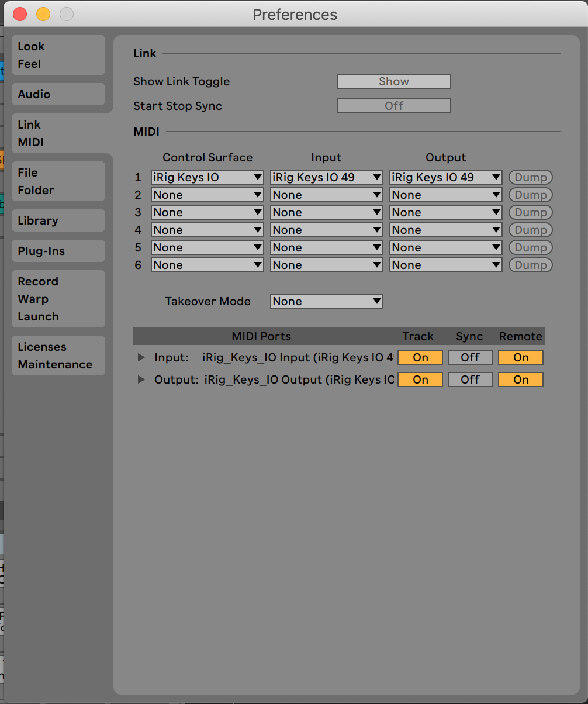
Task: Go to the Library preferences tab
Action: click(x=58, y=220)
